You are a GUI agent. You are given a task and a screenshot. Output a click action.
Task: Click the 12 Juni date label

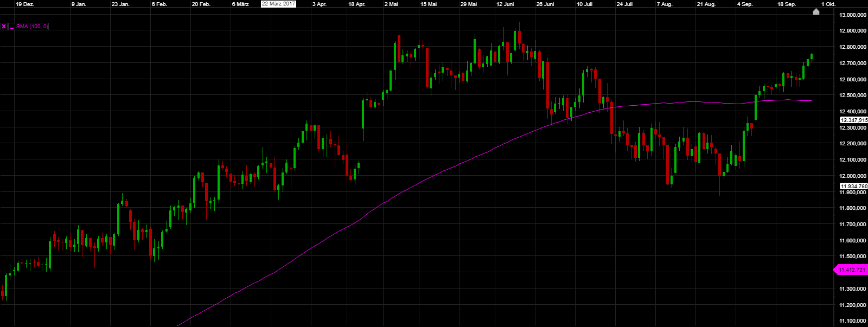coord(505,4)
